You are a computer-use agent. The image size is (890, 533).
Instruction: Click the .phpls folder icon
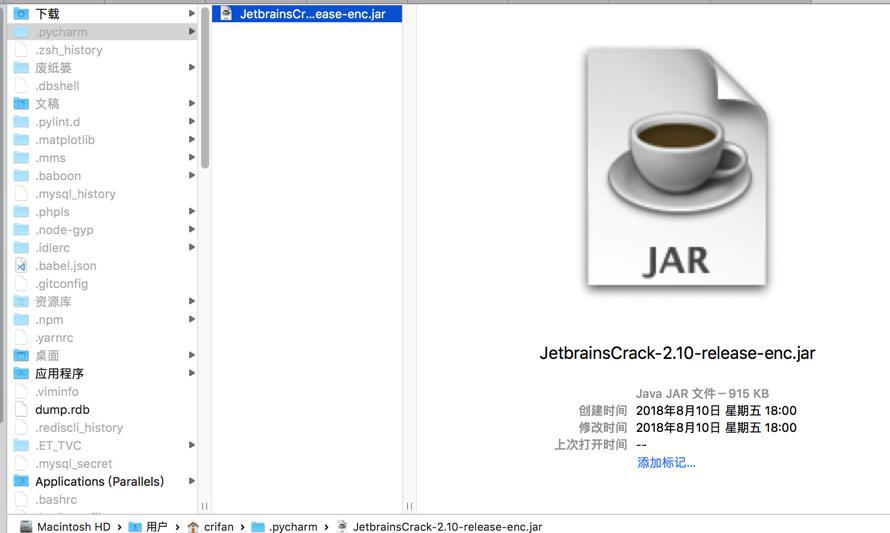point(21,212)
